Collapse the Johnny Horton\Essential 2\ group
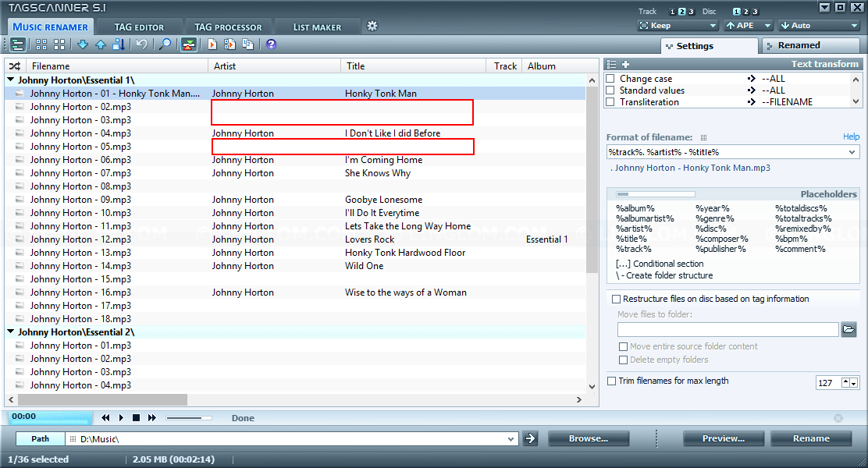The height and width of the screenshot is (468, 868). click(x=10, y=331)
